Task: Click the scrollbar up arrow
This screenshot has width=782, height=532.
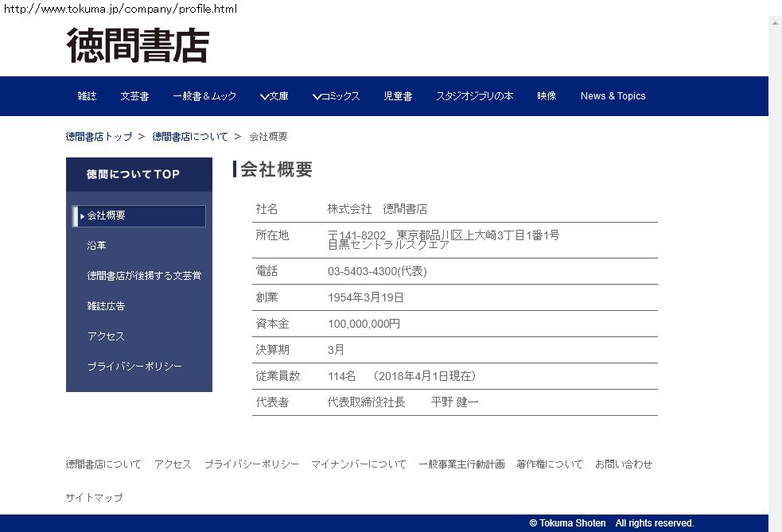Action: [775, 22]
